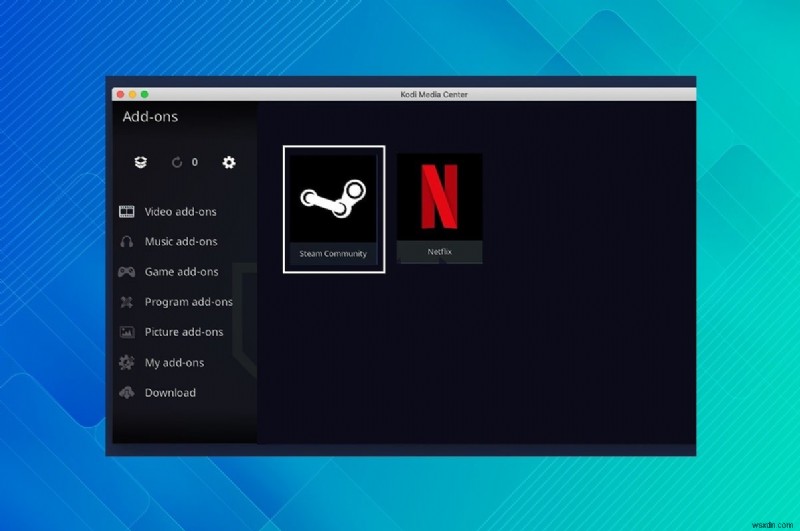
Task: Open Picture add-ons label
Action: (184, 332)
